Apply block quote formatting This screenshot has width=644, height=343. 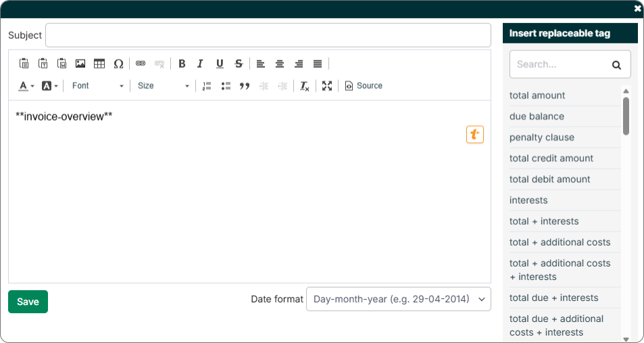pyautogui.click(x=245, y=86)
